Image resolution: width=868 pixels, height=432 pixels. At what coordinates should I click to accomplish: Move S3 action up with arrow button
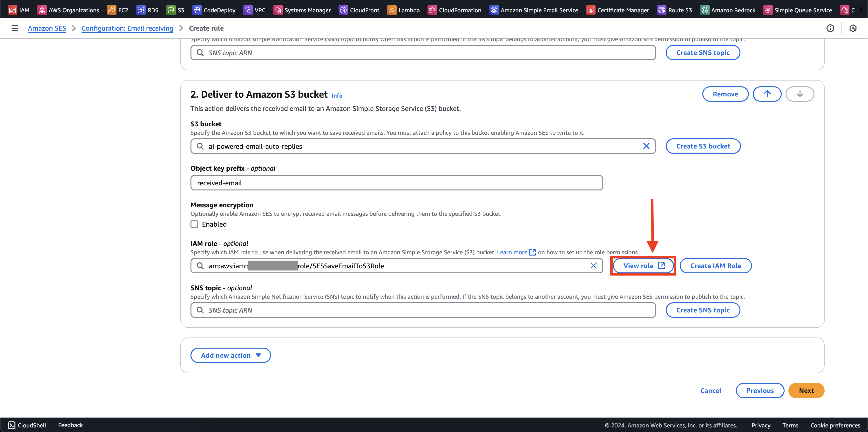pos(767,94)
